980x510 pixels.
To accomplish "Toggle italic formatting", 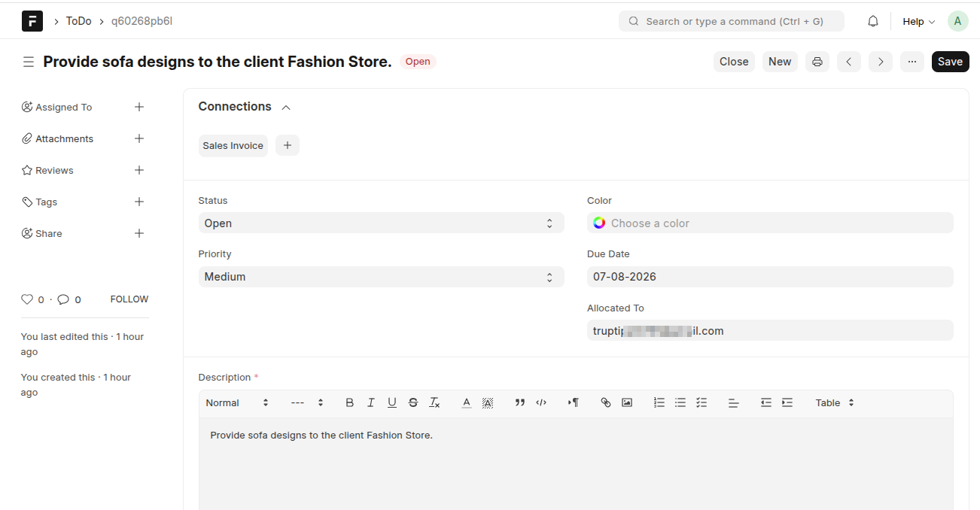I will coord(371,403).
